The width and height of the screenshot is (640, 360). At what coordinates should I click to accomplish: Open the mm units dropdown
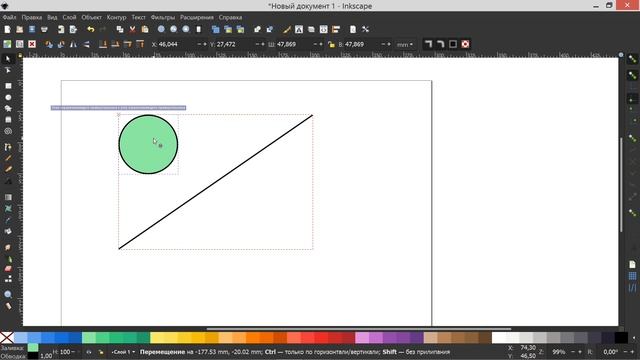click(x=405, y=44)
